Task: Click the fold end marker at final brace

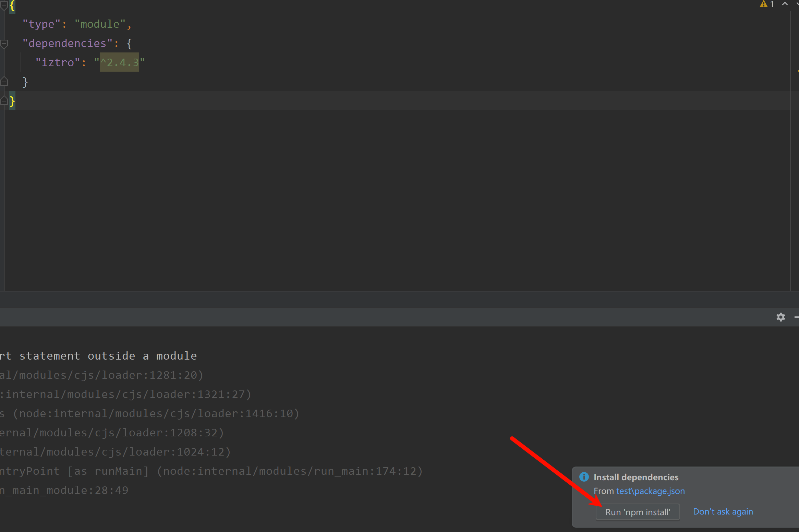Action: [4, 101]
